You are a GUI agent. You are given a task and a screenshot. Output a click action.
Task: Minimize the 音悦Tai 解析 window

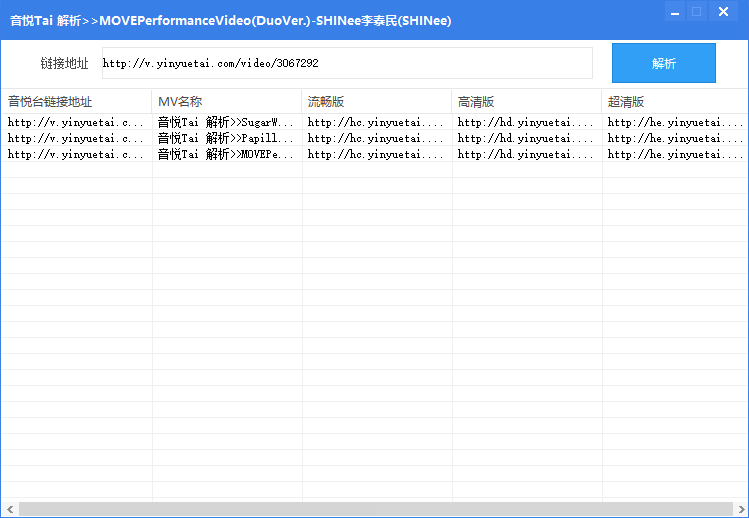pos(675,12)
